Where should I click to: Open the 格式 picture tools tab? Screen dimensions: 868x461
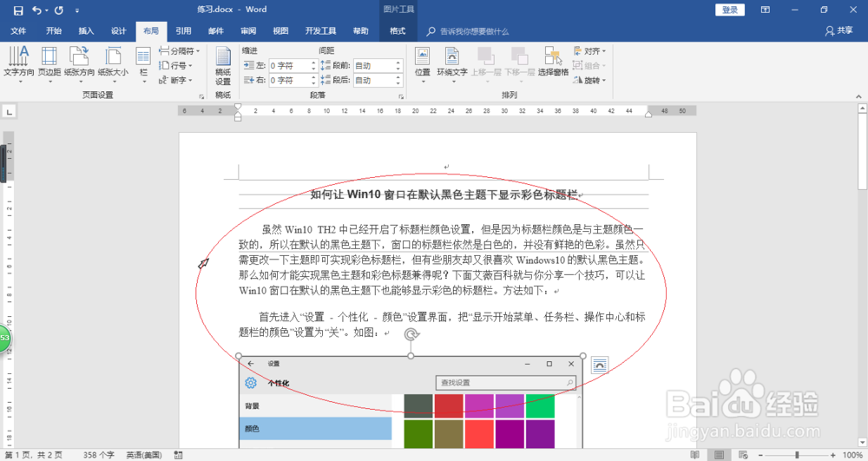tap(398, 31)
